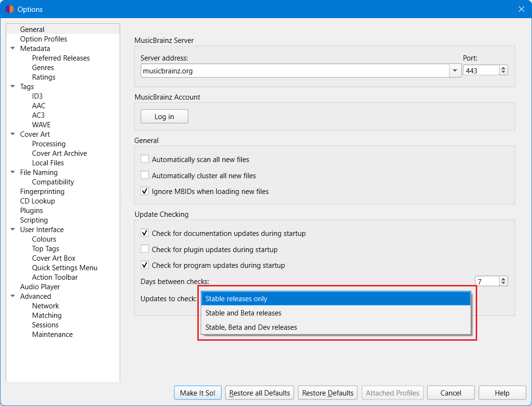Increase the port number with up arrow
This screenshot has width=532, height=406.
coord(503,68)
